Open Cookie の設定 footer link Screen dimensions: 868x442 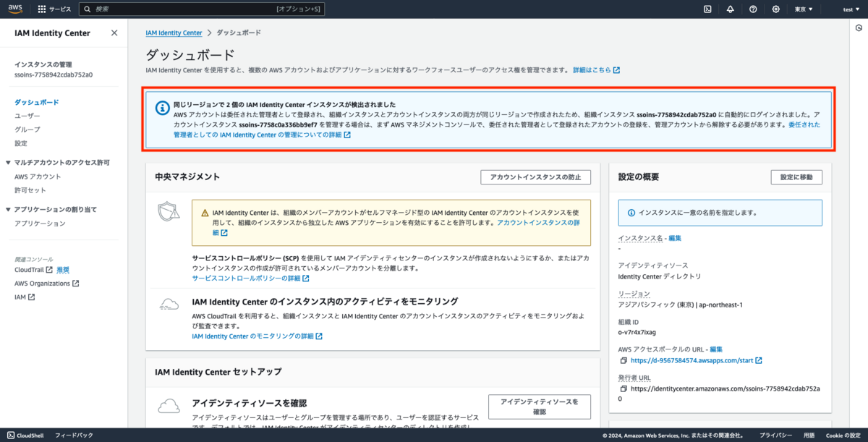[x=843, y=435]
